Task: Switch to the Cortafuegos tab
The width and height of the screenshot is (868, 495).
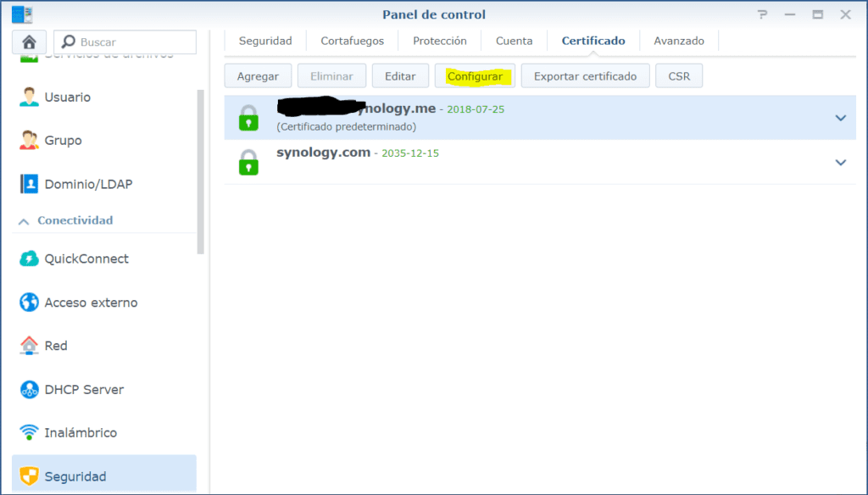Action: [x=352, y=41]
